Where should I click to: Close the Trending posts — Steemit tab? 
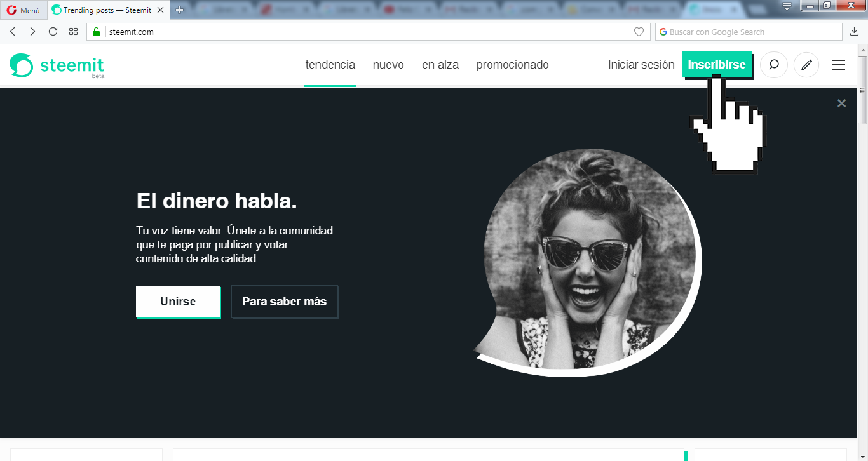point(161,10)
